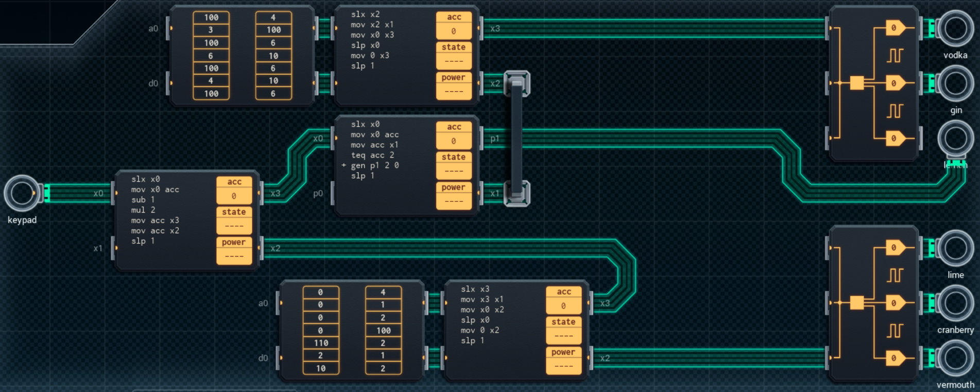Viewport: 980px width, 392px height.
Task: Click the output gate beside the lime connector
Action: [x=895, y=248]
